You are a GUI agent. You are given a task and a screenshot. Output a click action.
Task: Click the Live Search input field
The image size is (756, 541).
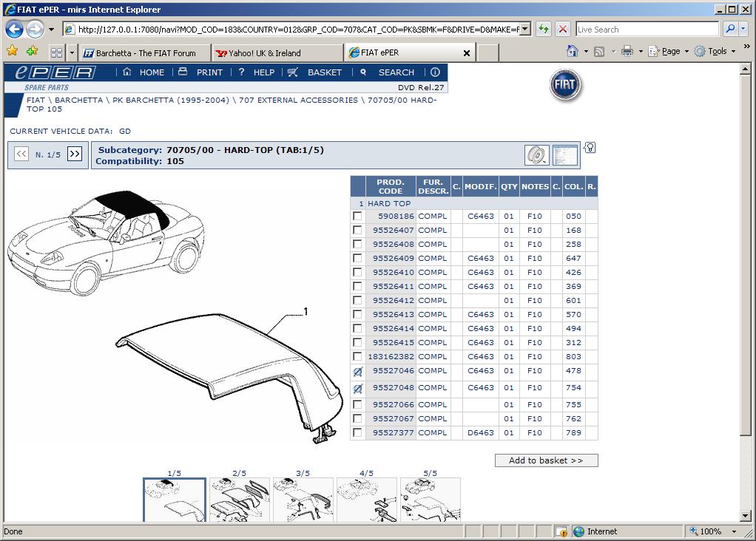pyautogui.click(x=647, y=30)
